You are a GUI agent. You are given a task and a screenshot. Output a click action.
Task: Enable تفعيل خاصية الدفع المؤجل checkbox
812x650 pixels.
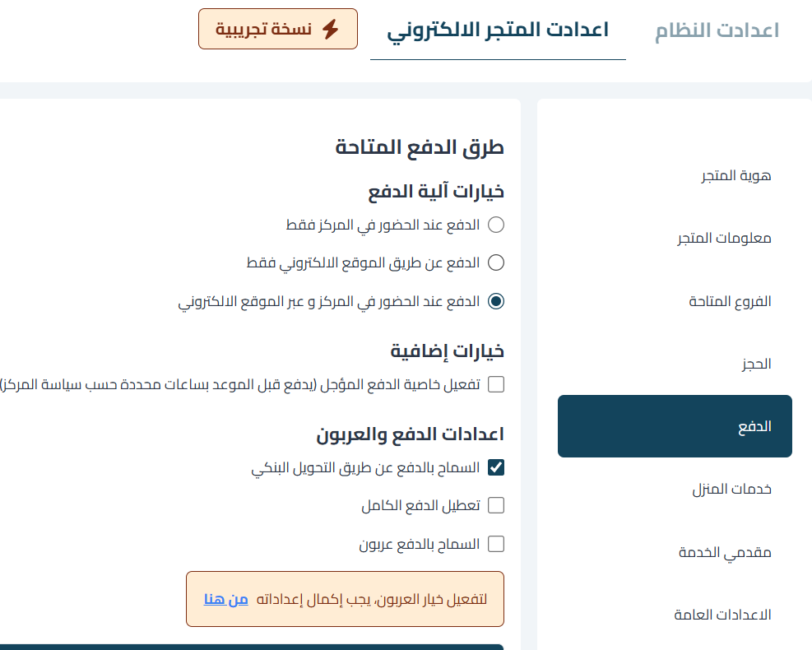pos(496,384)
